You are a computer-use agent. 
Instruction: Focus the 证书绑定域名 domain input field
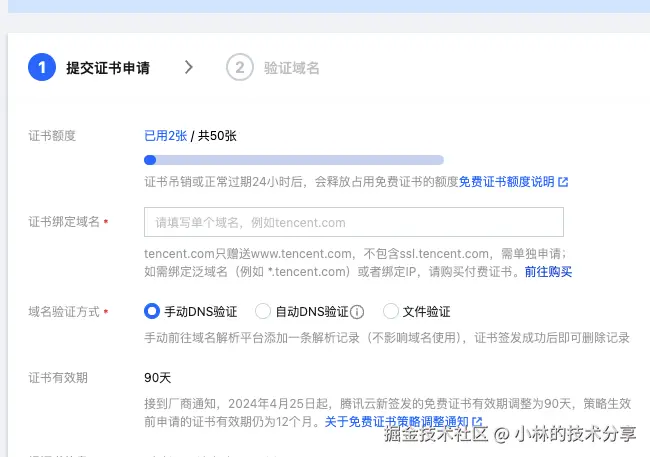354,222
